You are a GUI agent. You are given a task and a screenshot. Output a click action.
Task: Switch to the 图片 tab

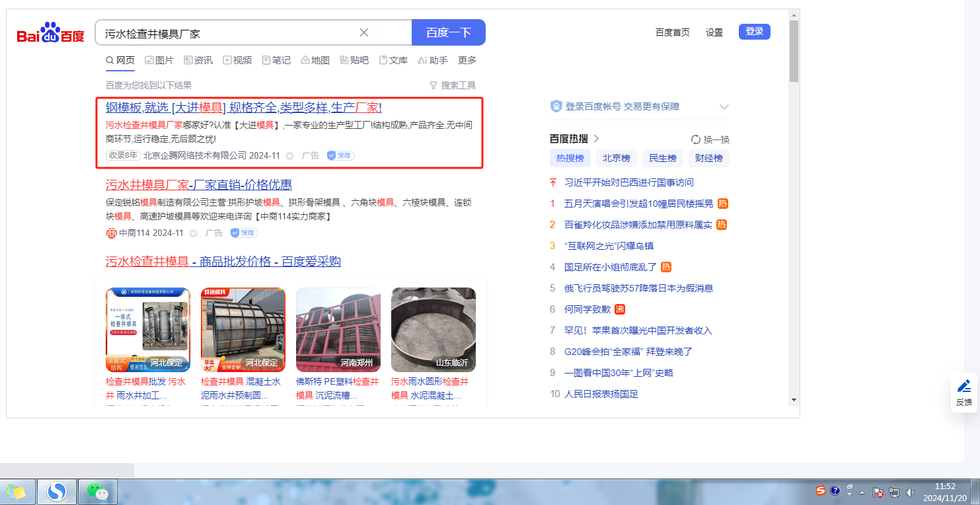click(x=159, y=60)
